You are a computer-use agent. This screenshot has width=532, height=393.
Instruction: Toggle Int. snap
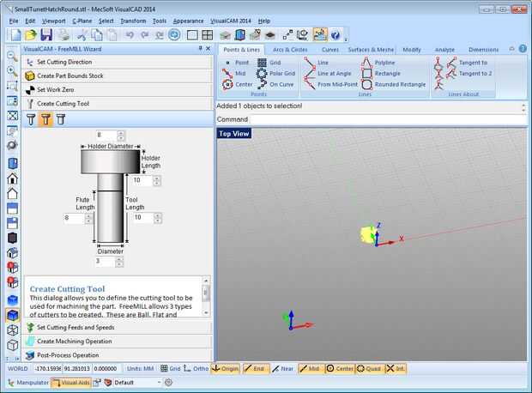(x=396, y=369)
